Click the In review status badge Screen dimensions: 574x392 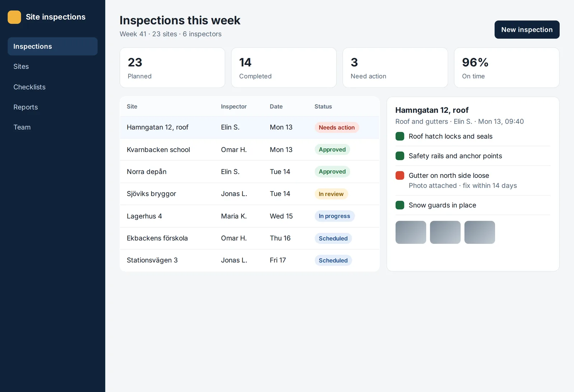click(331, 194)
